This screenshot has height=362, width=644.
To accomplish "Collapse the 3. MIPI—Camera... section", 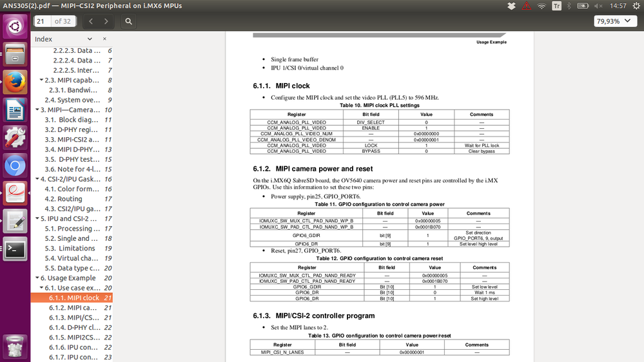I will [37, 110].
